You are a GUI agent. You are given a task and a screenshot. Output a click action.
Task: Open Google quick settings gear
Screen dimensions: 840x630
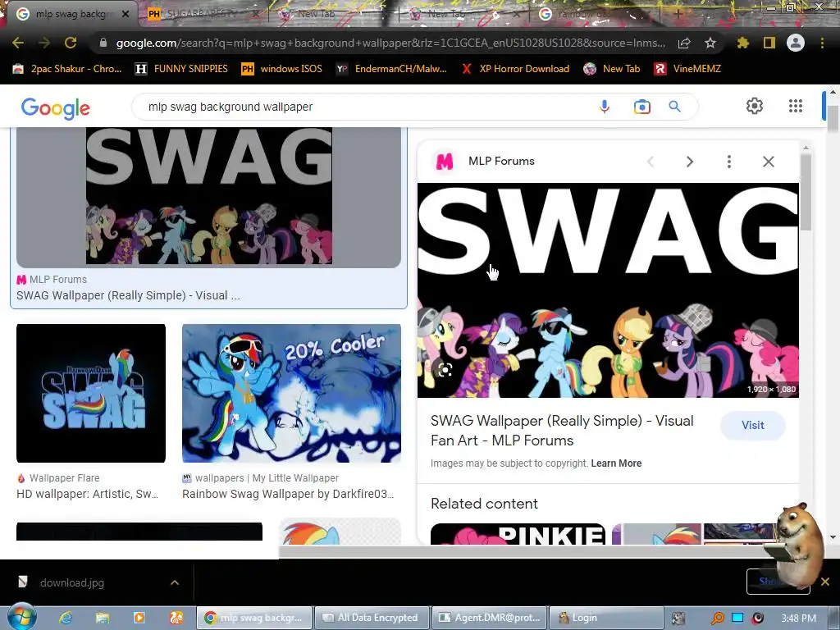pos(755,106)
